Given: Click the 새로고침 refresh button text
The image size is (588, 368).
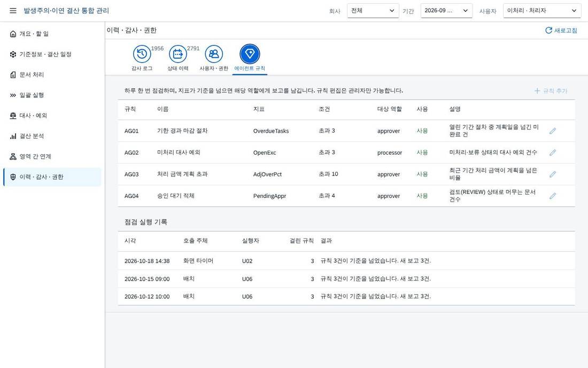Looking at the screenshot, I should pos(566,30).
